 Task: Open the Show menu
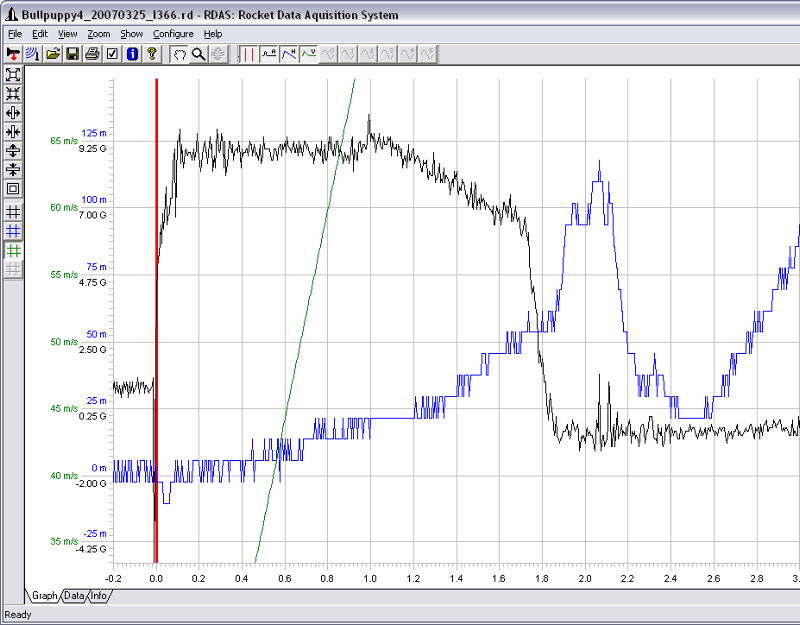(132, 34)
